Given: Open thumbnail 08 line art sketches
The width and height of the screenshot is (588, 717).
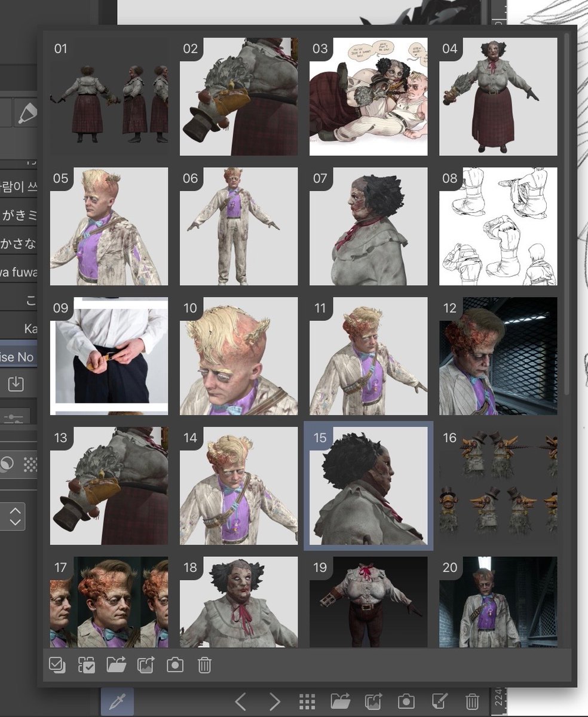Looking at the screenshot, I should point(498,226).
